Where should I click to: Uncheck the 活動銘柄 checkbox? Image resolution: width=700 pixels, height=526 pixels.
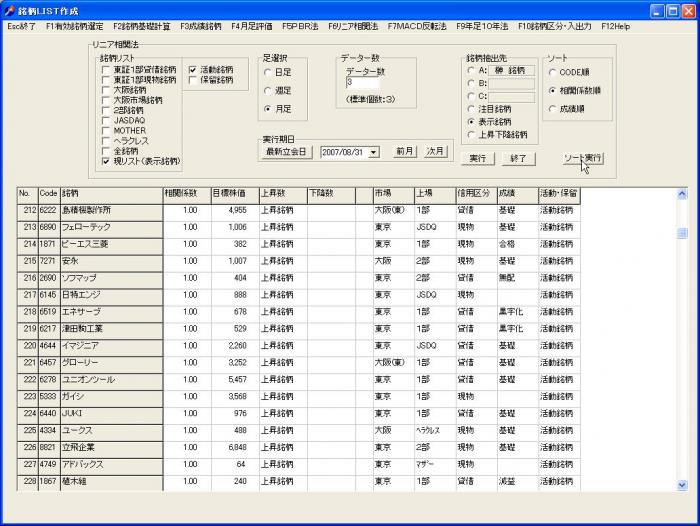(x=192, y=70)
